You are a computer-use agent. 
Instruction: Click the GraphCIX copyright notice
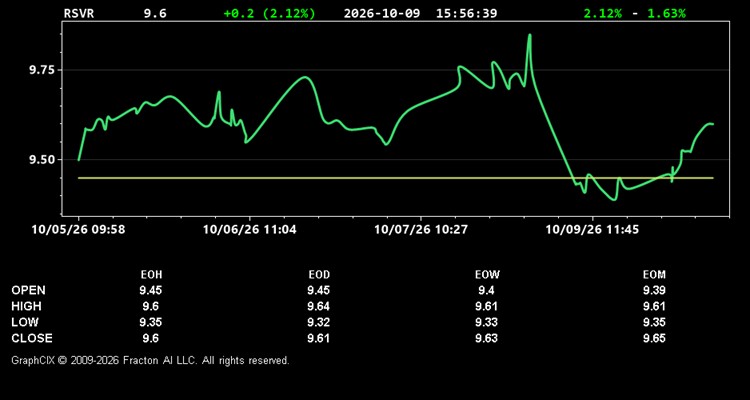point(150,360)
